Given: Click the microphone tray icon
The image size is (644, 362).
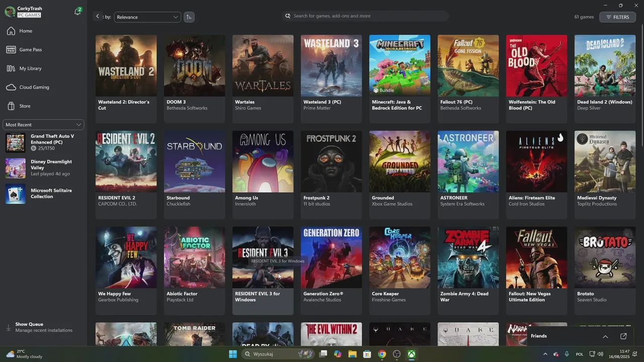Looking at the screenshot, I should click(567, 354).
